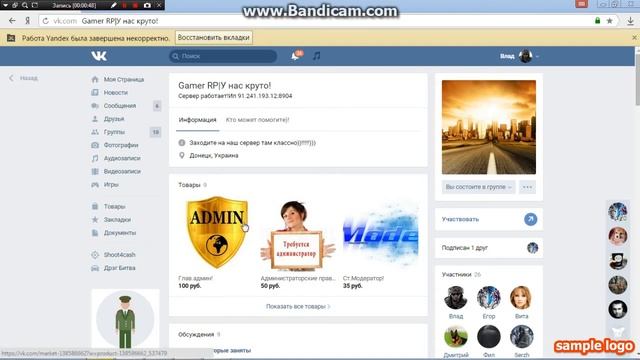The image size is (640, 360).
Task: Open group three-dots actions menu
Action: coord(527,187)
